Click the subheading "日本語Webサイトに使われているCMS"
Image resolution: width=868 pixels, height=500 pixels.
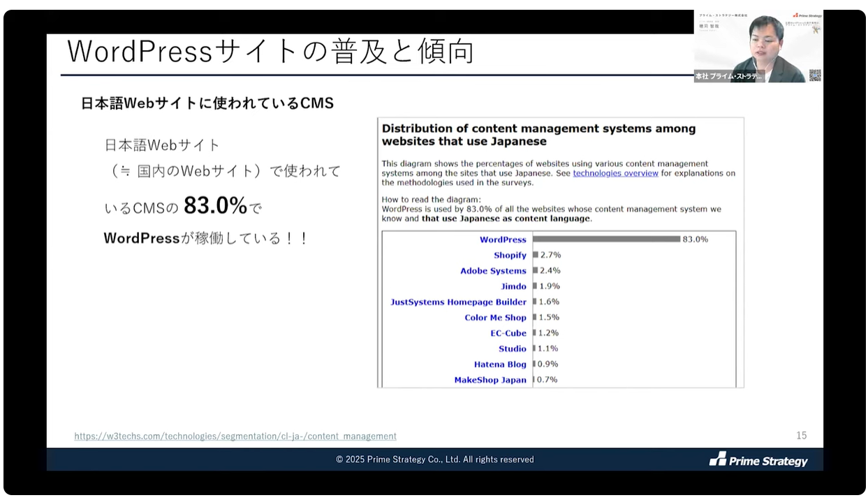(207, 103)
